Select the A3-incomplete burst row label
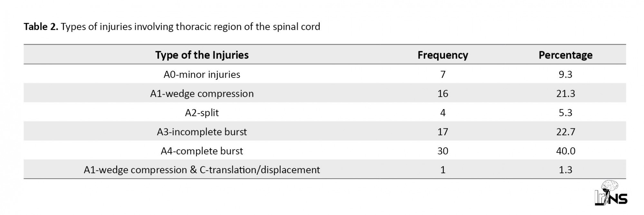644x215 pixels. point(202,132)
